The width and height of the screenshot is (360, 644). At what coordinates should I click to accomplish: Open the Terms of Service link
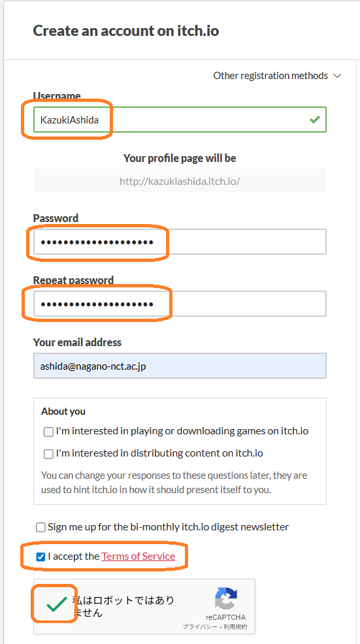(x=139, y=556)
